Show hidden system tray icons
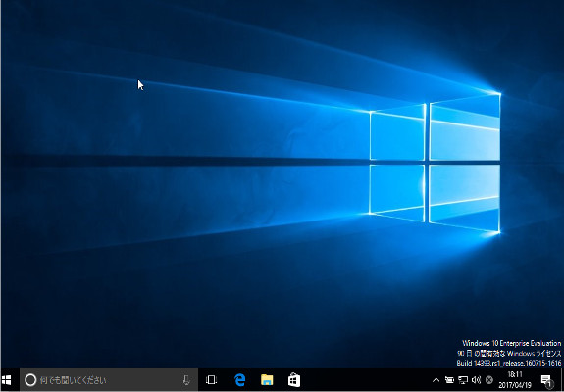564x392 pixels. click(436, 380)
